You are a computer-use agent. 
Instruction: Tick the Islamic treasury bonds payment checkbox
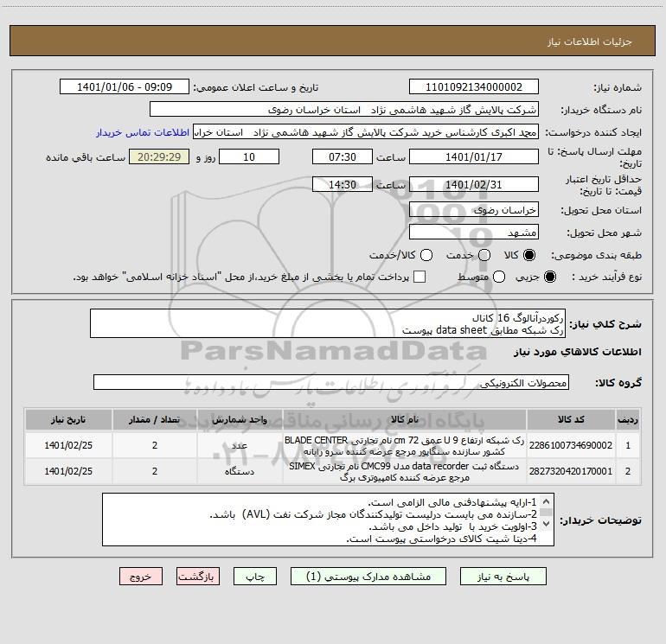(x=419, y=277)
